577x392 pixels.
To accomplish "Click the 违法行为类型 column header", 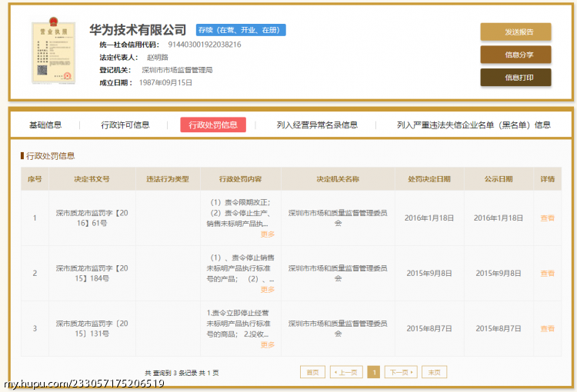I will pos(168,179).
